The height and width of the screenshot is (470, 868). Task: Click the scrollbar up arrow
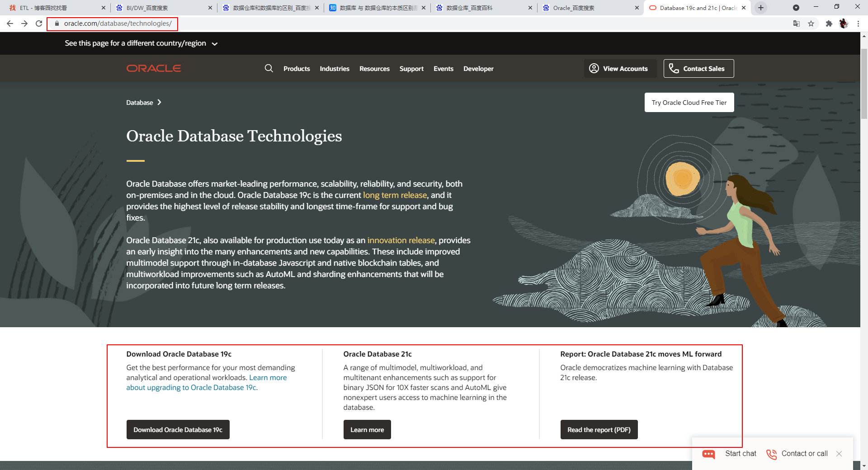click(864, 36)
